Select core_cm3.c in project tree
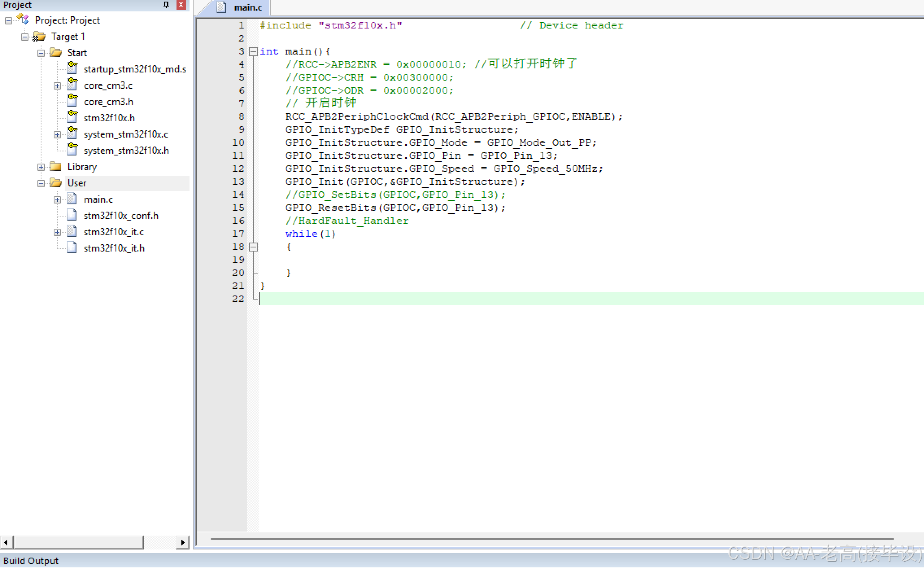Viewport: 924px width, 569px height. coord(108,85)
